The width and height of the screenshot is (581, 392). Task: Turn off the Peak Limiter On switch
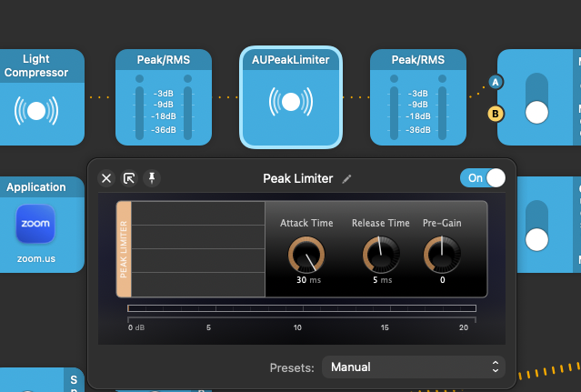(x=483, y=178)
